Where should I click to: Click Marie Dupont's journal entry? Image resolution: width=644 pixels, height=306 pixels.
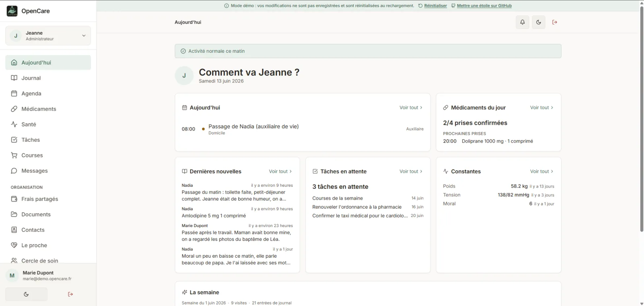pyautogui.click(x=237, y=233)
